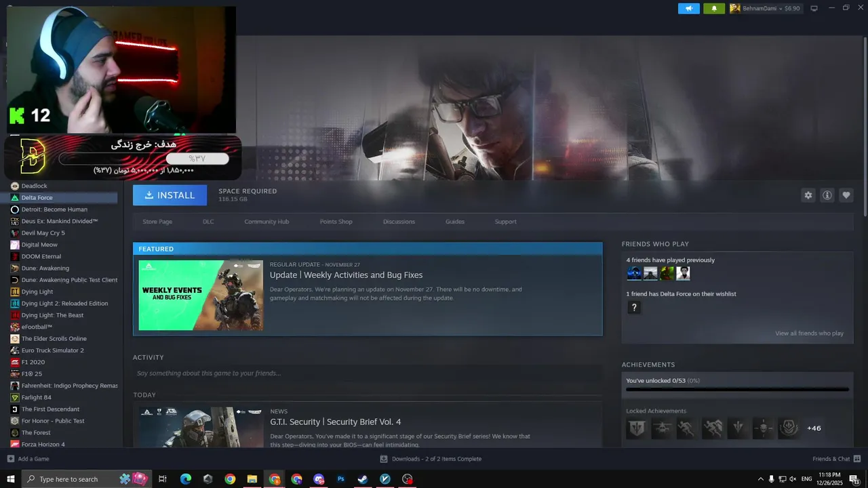
Task: Open Photoshop from the taskbar
Action: click(x=341, y=479)
